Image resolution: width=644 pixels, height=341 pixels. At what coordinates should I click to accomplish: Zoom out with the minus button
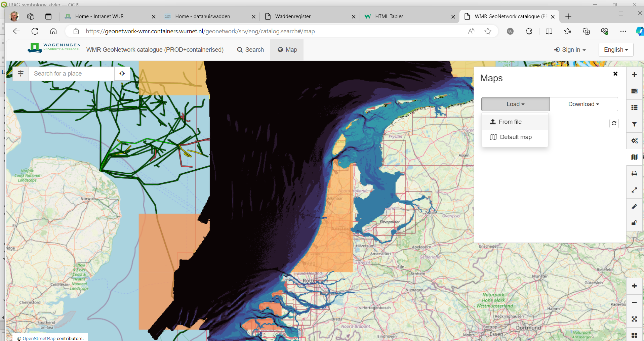click(x=634, y=302)
